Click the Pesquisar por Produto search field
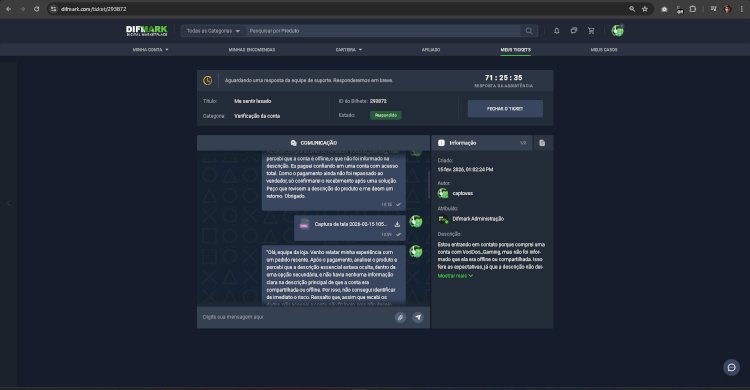The width and height of the screenshot is (750, 390). [384, 31]
